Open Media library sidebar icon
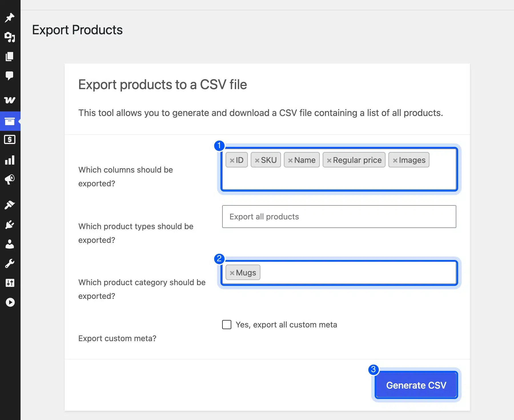Viewport: 514px width, 420px height. [10, 37]
